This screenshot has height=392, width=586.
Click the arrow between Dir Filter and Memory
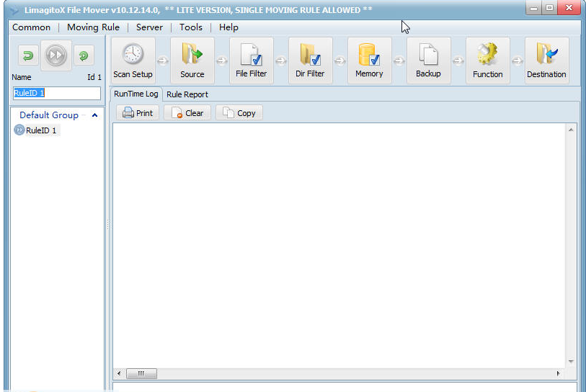pos(339,61)
